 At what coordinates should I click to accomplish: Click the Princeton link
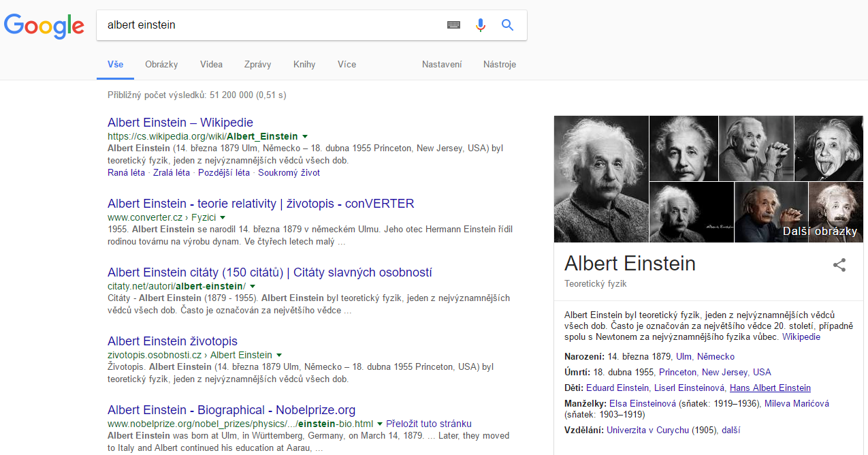pyautogui.click(x=677, y=373)
